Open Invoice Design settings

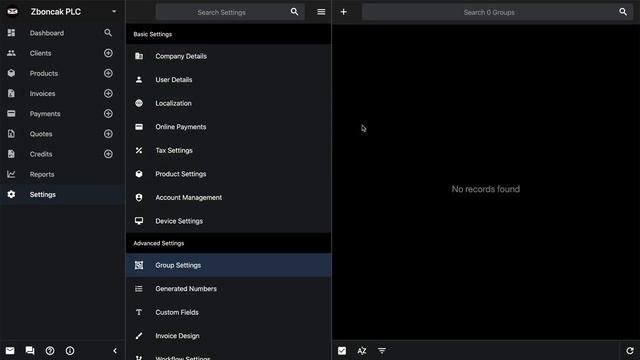click(x=229, y=336)
